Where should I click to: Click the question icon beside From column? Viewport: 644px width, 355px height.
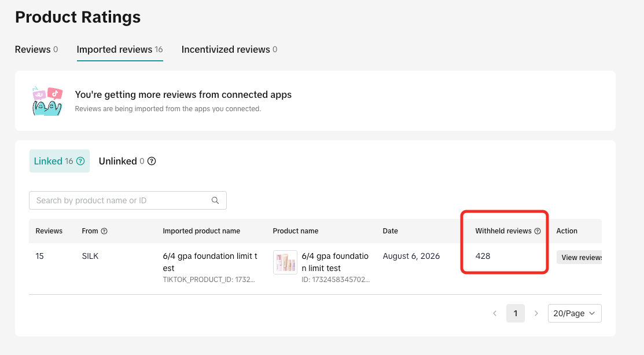pyautogui.click(x=104, y=231)
